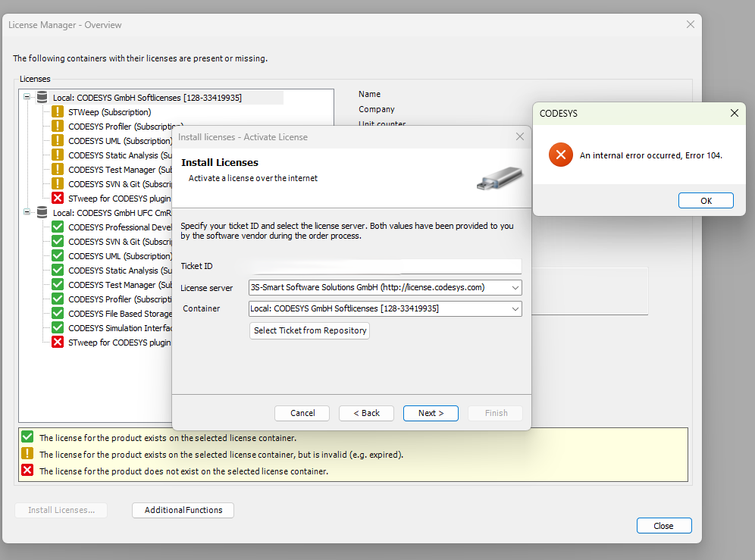
Task: Select the Local: CODESYS GmbH UFC CmR row text
Action: 112,213
